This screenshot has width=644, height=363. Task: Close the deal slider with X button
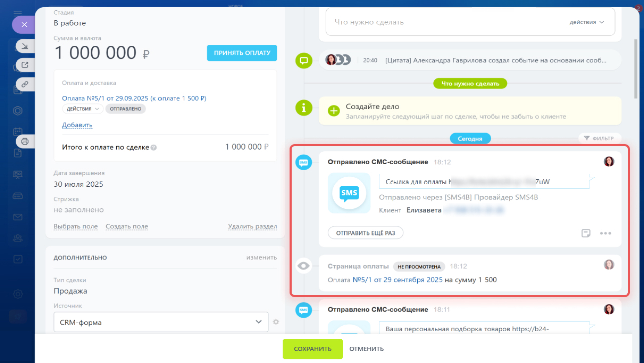[x=24, y=24]
